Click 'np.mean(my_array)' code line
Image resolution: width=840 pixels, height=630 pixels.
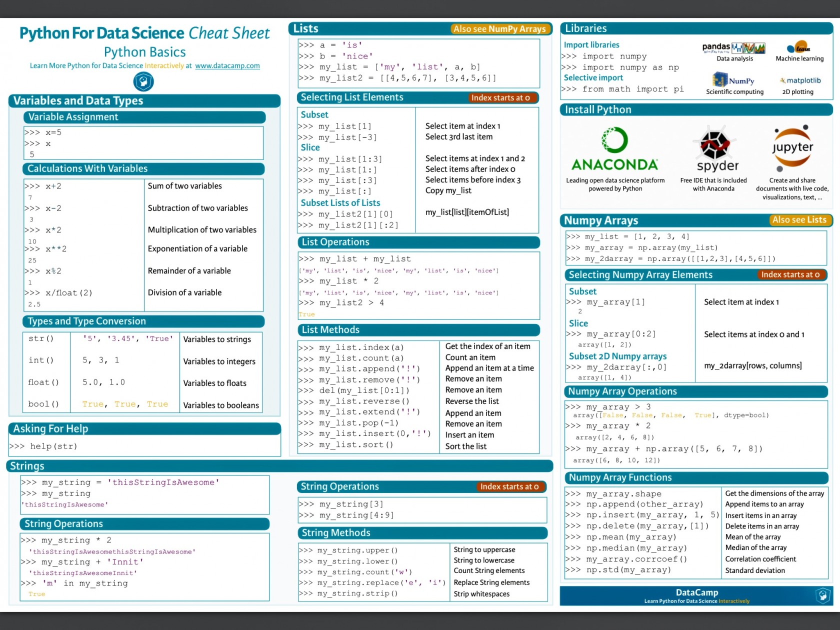pos(620,537)
